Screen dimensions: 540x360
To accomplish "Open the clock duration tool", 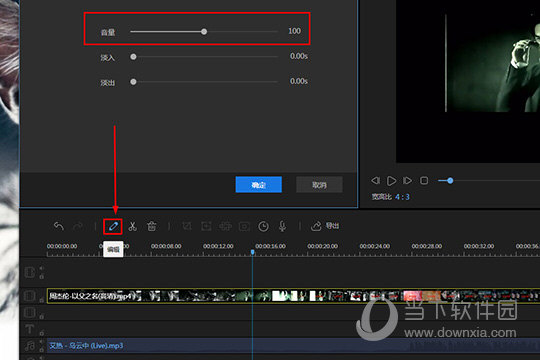I will click(263, 226).
